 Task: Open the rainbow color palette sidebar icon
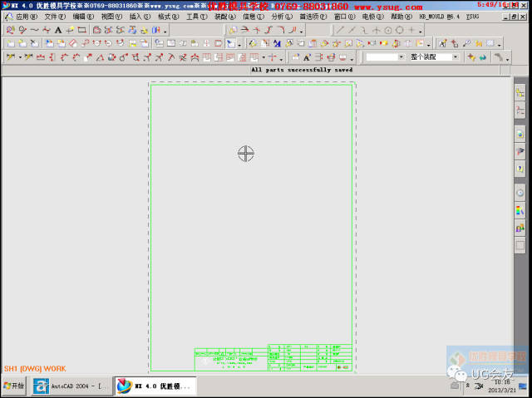tap(520, 210)
